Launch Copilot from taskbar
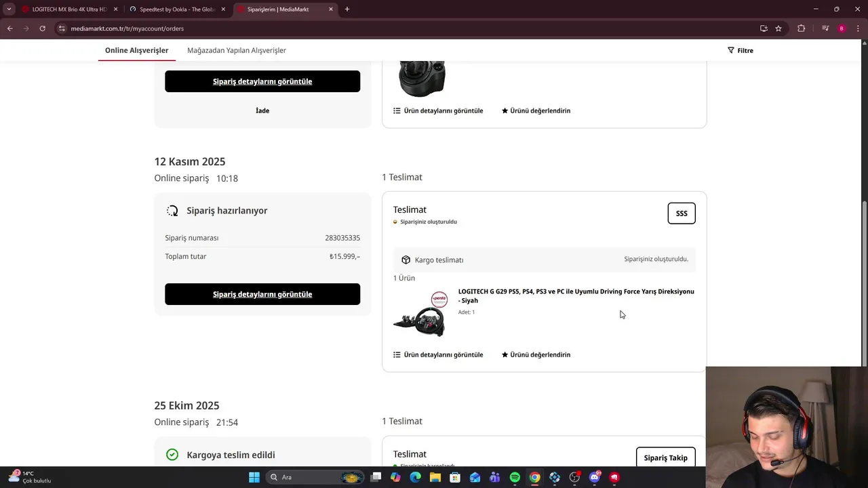The image size is (868, 488). (x=396, y=477)
